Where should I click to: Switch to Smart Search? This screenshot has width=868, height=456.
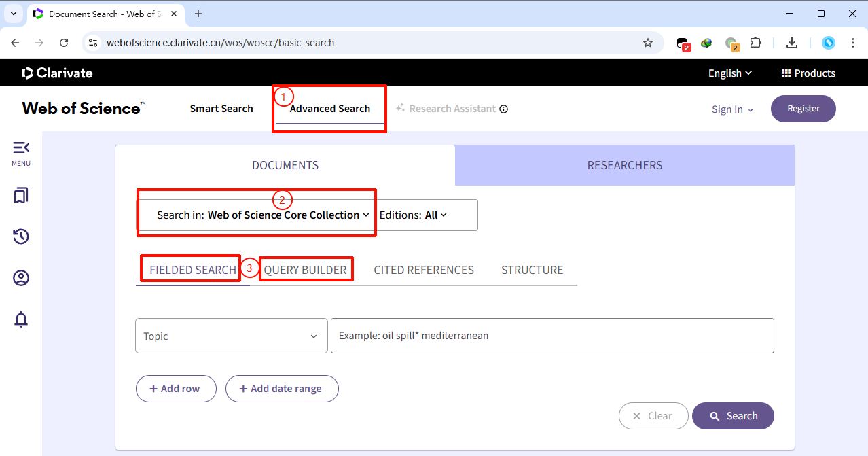click(x=221, y=109)
